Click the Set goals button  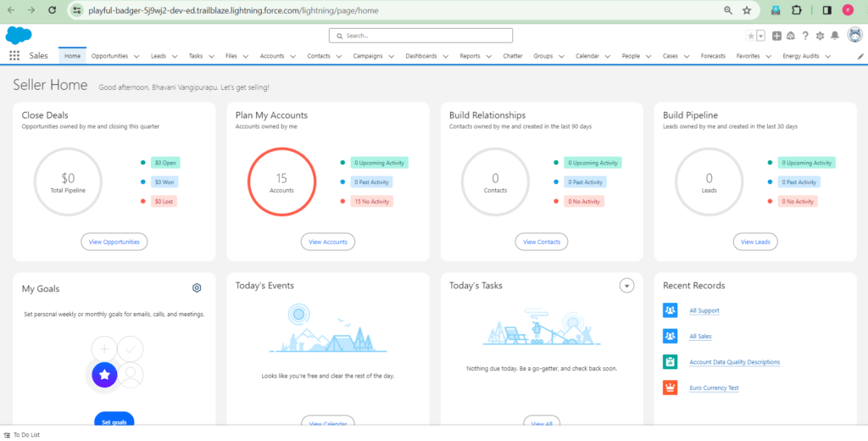[x=114, y=421]
